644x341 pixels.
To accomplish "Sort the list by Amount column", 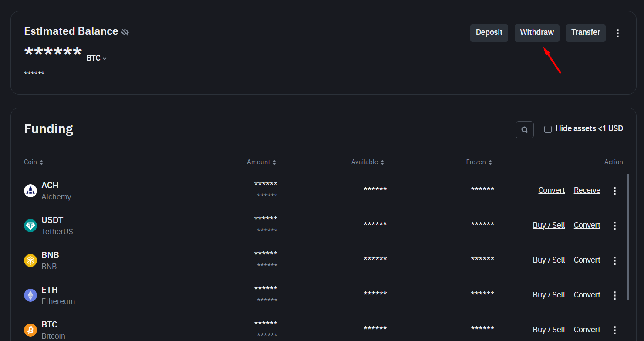I will (261, 162).
